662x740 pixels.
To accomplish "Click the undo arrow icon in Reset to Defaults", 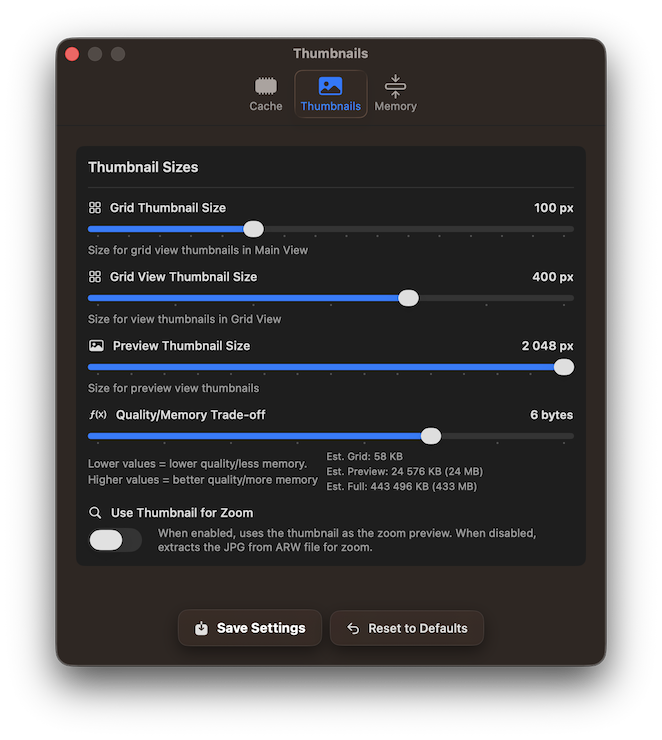I will click(353, 628).
